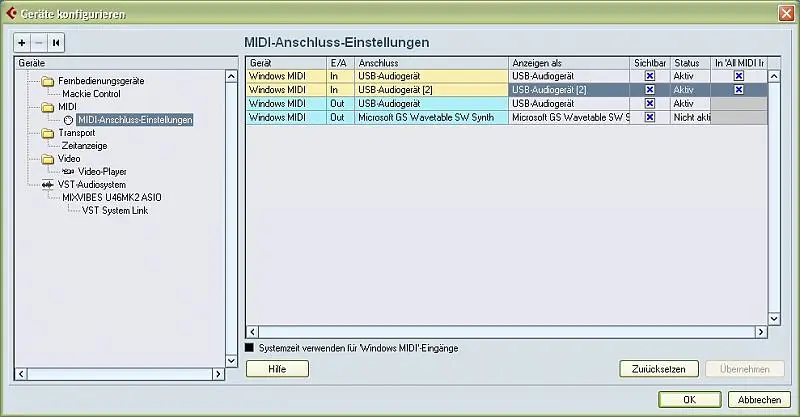This screenshot has height=417, width=800.
Task: Click the minus button to remove device
Action: pyautogui.click(x=38, y=43)
